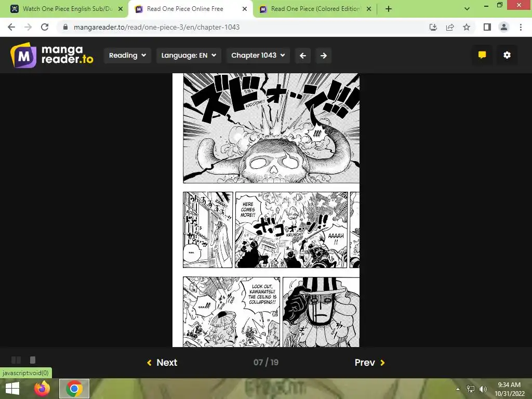Viewport: 532px width, 399px height.
Task: Close the Read One Piece Online Free tab
Action: [x=245, y=9]
